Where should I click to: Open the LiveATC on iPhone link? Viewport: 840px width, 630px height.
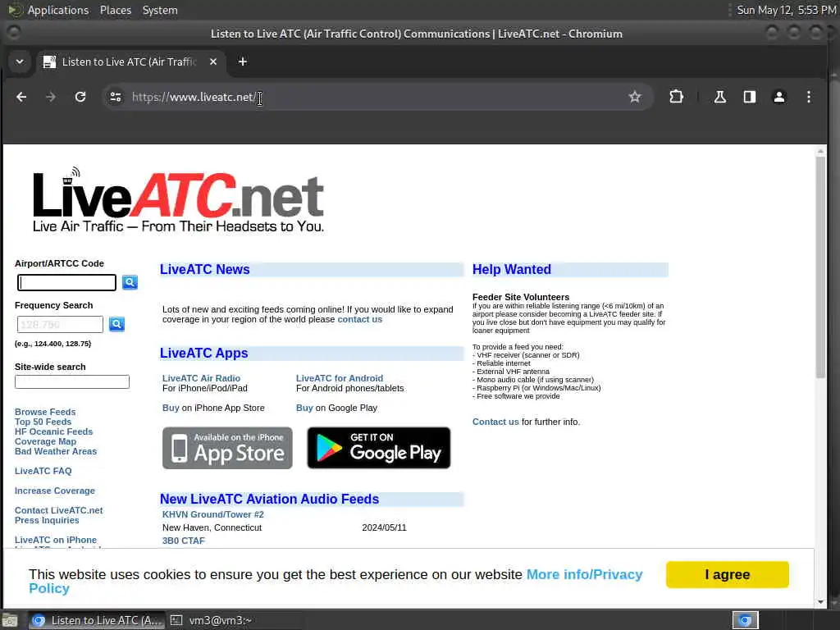point(56,540)
